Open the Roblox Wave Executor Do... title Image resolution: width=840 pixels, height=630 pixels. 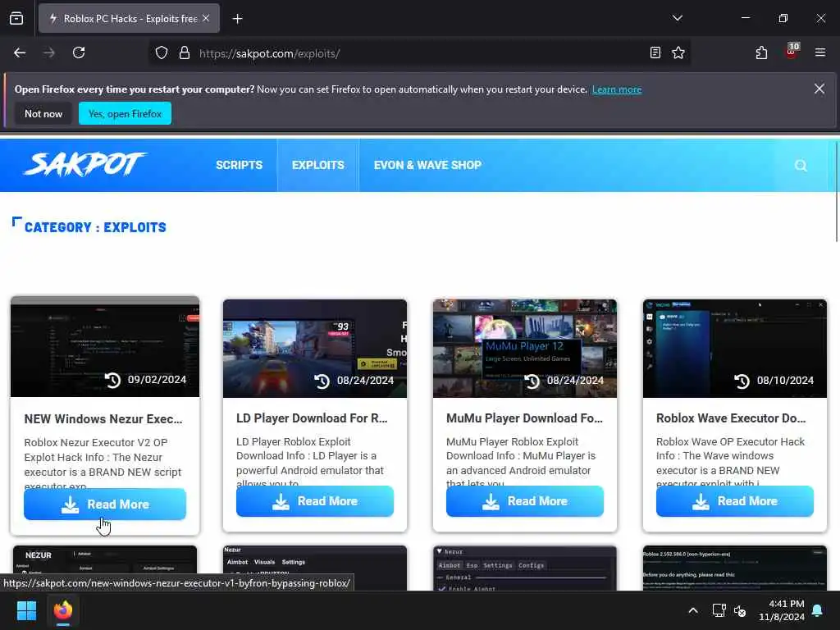click(731, 418)
